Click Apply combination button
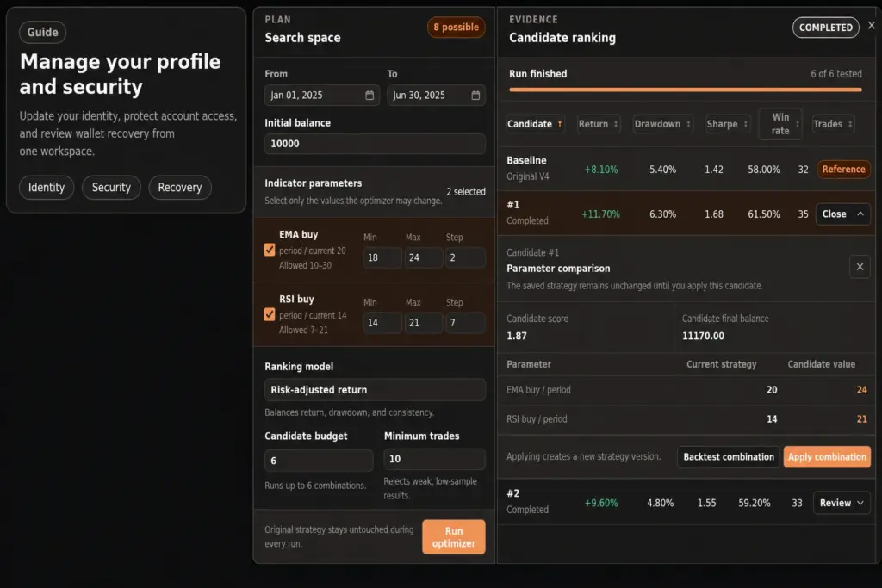Image resolution: width=882 pixels, height=588 pixels. coord(827,457)
